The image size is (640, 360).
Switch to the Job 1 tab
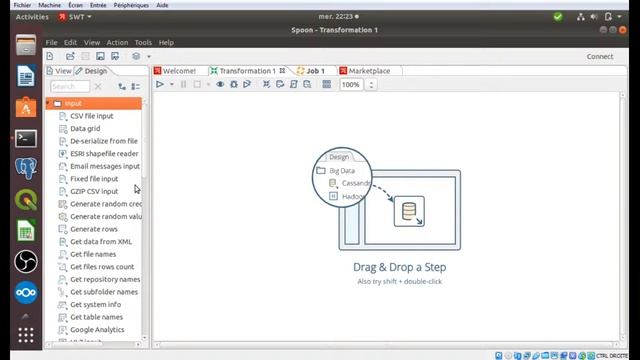pyautogui.click(x=311, y=71)
